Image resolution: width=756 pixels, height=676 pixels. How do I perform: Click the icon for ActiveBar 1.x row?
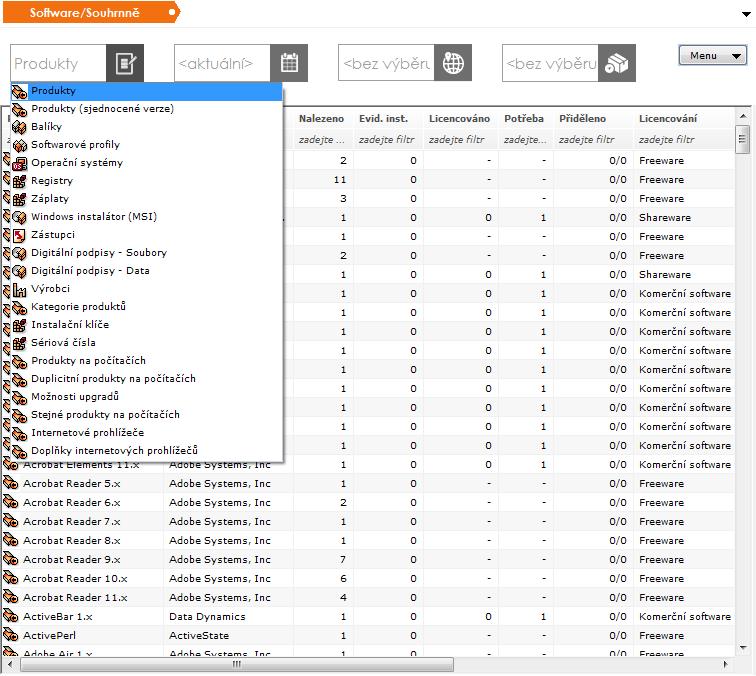pyautogui.click(x=11, y=616)
